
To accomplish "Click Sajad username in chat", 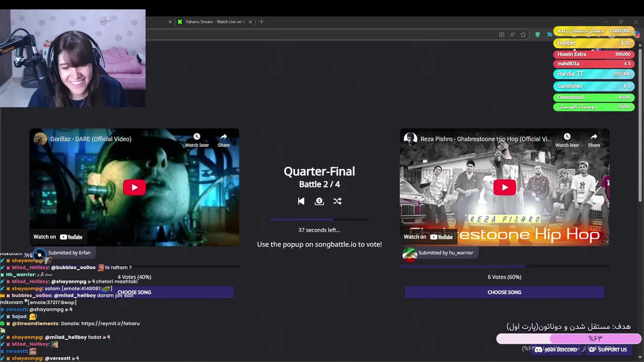I will [19, 317].
